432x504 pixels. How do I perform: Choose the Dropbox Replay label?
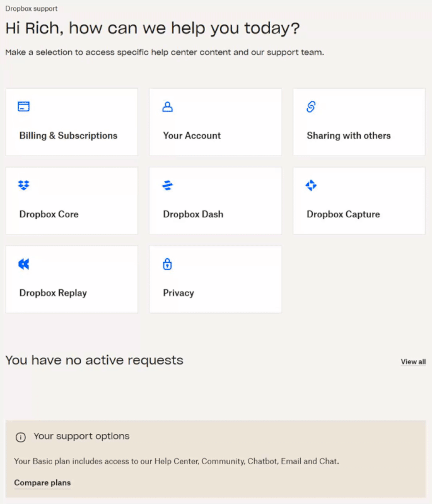coord(53,293)
